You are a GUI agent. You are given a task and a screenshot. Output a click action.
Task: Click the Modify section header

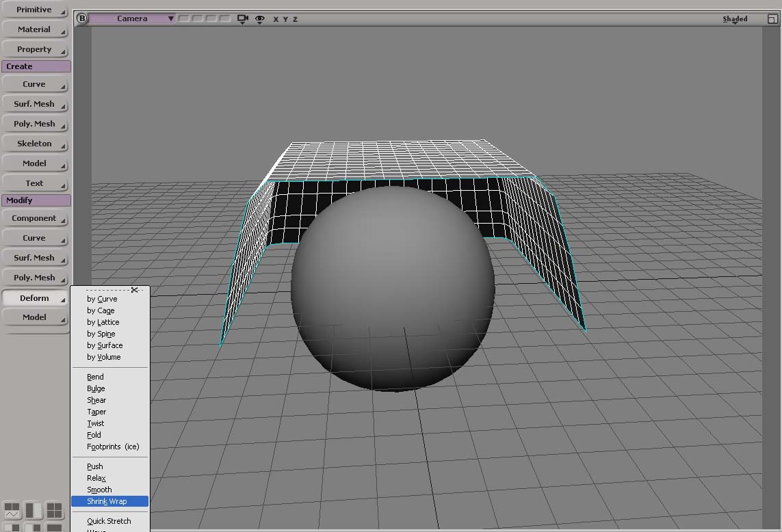coord(36,200)
